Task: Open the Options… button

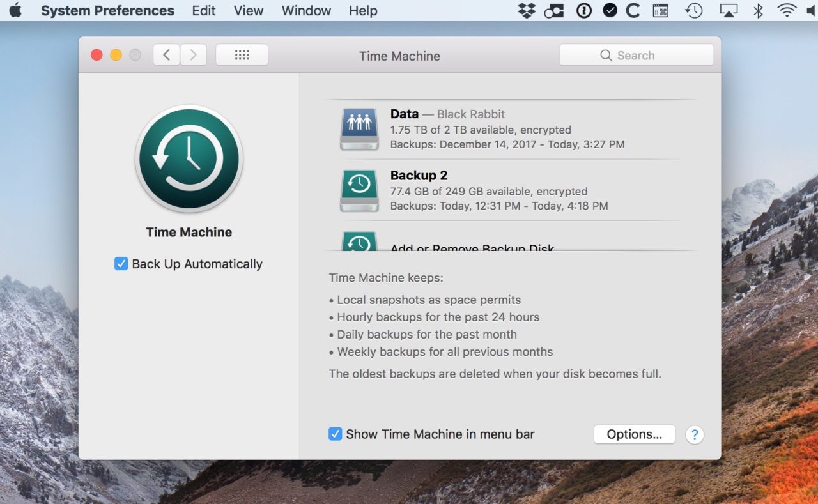Action: click(634, 434)
